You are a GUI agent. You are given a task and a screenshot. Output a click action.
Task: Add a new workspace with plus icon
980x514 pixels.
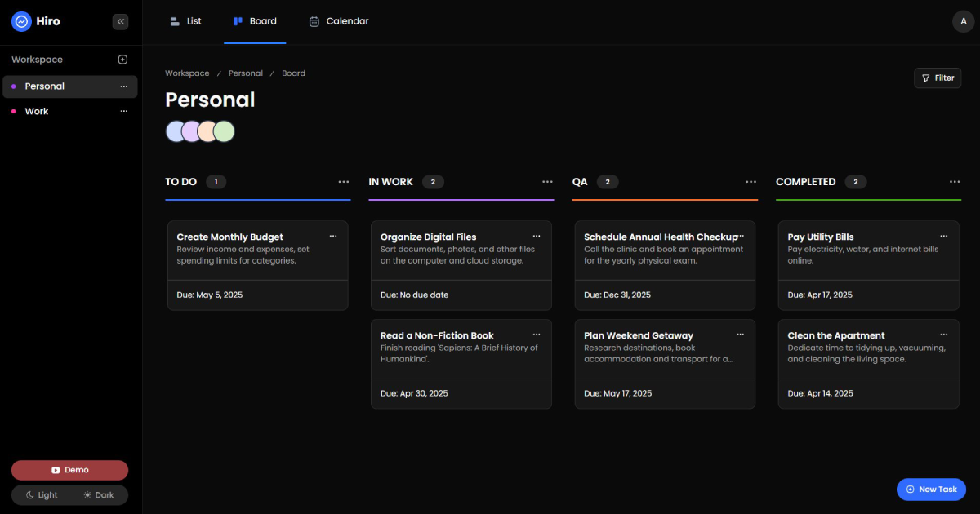pos(122,60)
